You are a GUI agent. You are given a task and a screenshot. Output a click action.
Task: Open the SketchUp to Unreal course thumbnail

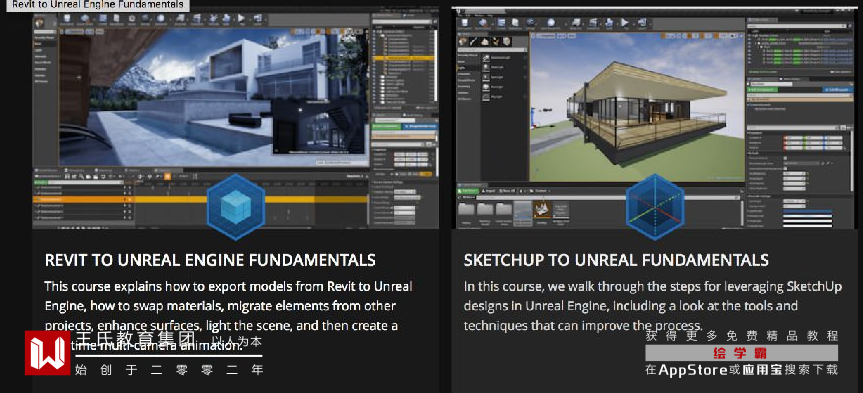point(654,118)
